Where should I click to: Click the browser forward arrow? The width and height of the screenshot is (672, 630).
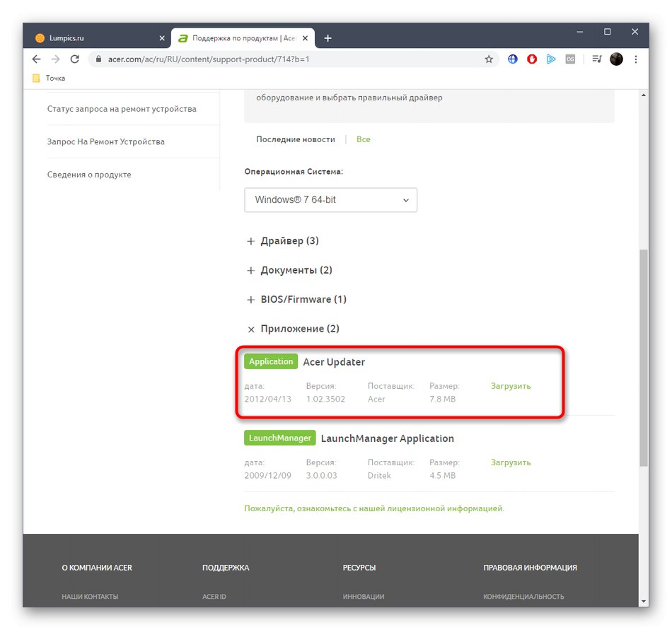[55, 59]
